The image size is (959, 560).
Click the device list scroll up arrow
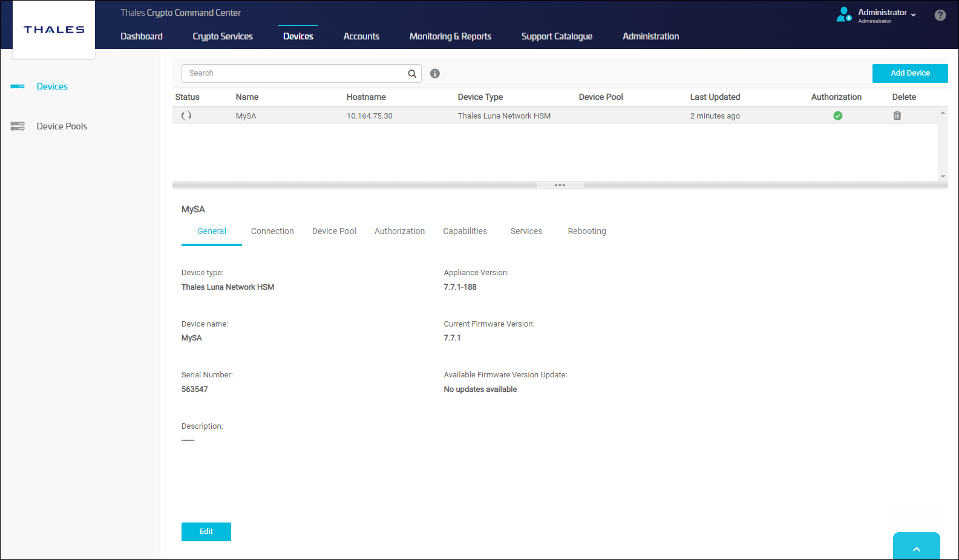(x=943, y=112)
